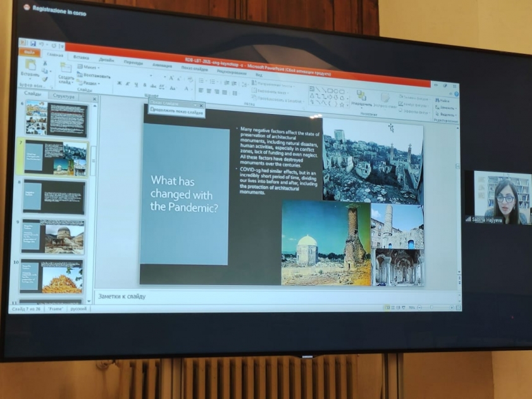Viewport: 532px width, 399px height.
Task: Open the Файл tab
Action: pos(29,53)
